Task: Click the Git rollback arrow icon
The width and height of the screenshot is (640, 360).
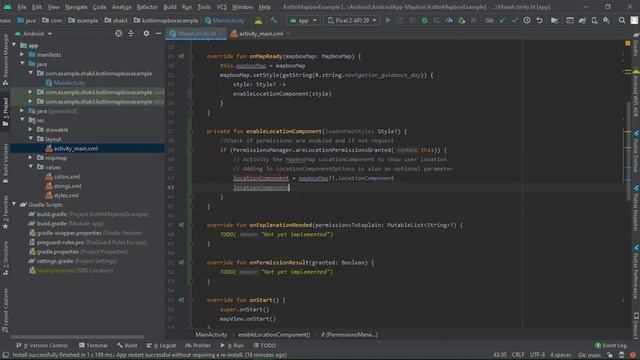Action: pos(539,20)
